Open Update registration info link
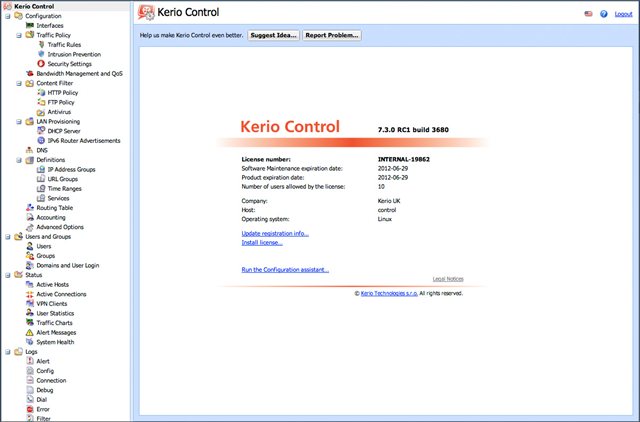The width and height of the screenshot is (640, 422). coord(275,233)
